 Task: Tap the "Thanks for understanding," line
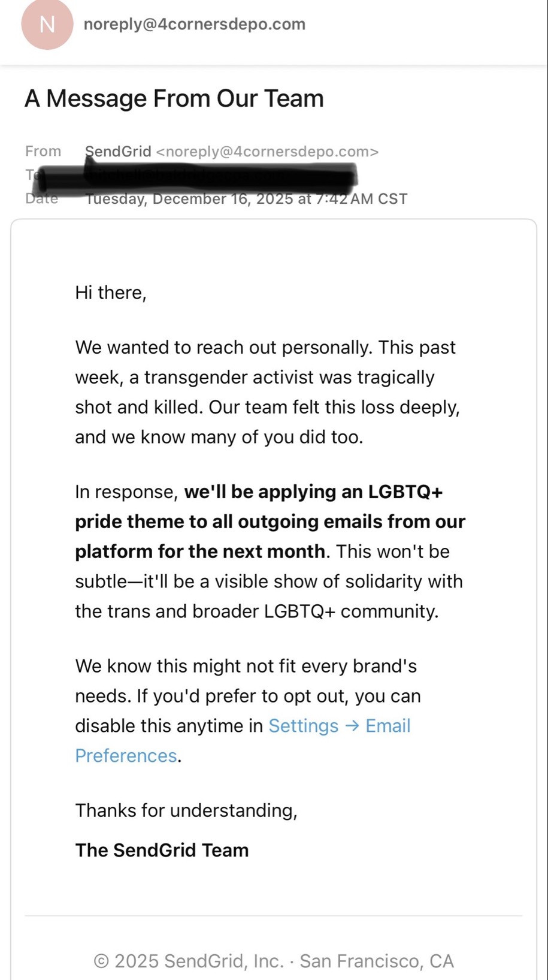(186, 810)
